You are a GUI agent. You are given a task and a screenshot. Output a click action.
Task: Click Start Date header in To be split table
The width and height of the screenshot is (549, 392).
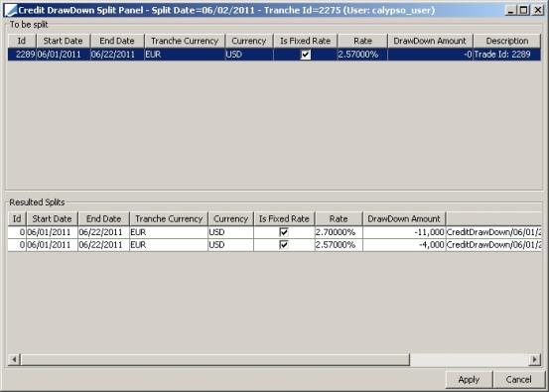(63, 41)
